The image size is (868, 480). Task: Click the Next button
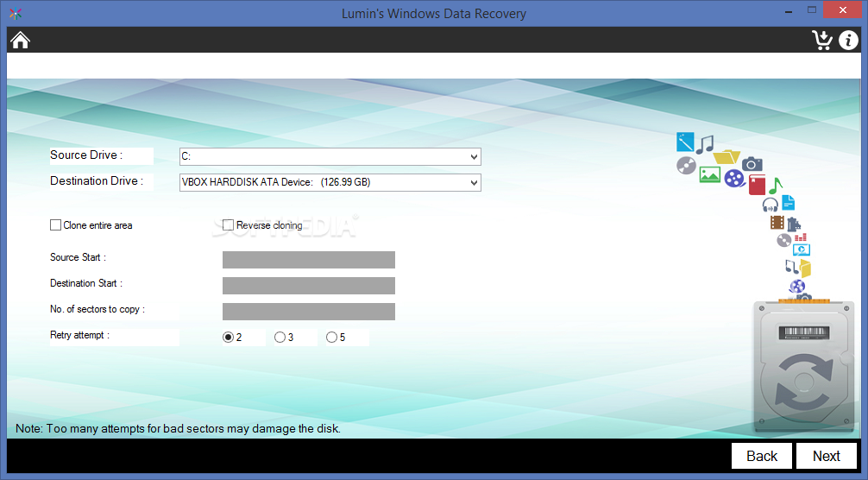pyautogui.click(x=827, y=456)
